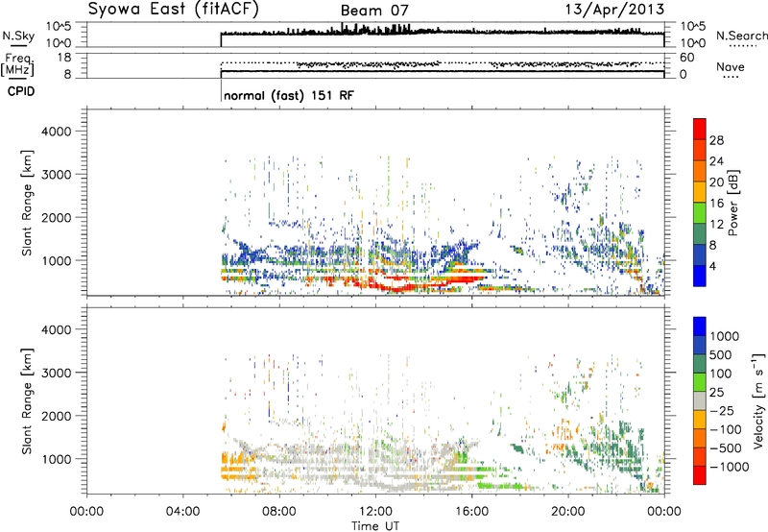Click the dark green swatch of power colorbar
The height and width of the screenshot is (532, 768).
(x=700, y=233)
